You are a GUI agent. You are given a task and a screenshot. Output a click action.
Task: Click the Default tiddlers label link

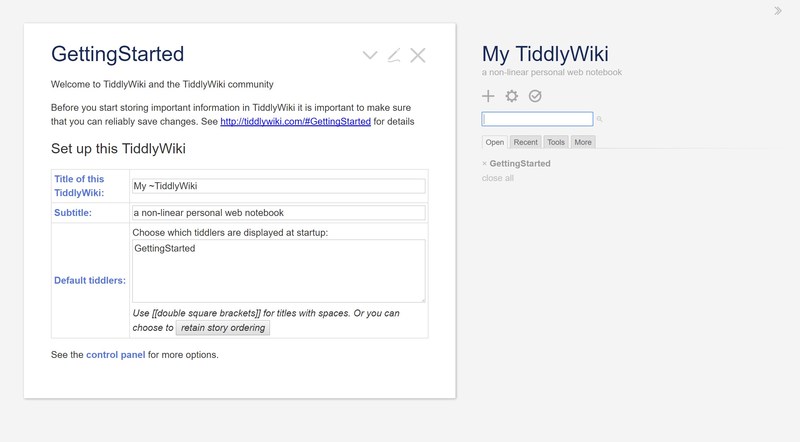[90, 280]
